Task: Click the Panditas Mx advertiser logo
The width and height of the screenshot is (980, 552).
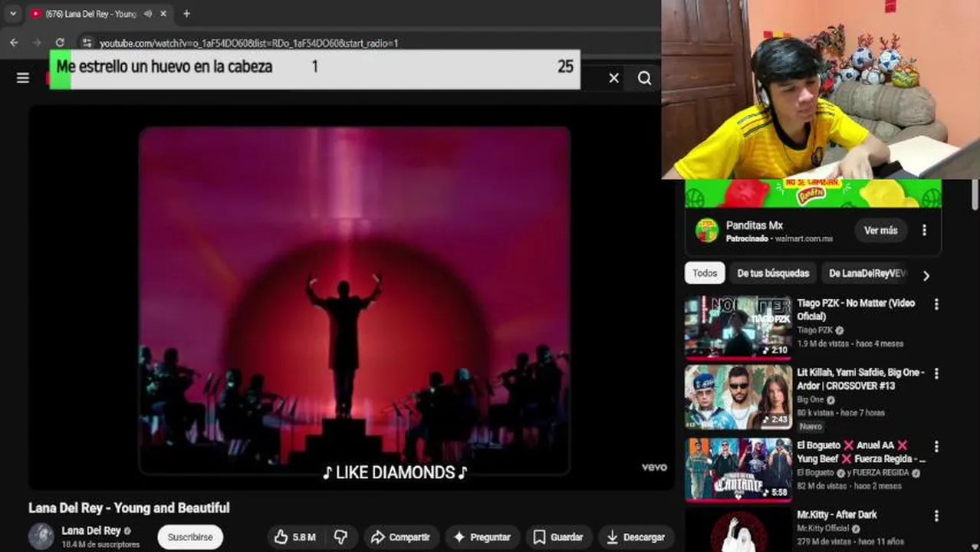Action: (706, 230)
